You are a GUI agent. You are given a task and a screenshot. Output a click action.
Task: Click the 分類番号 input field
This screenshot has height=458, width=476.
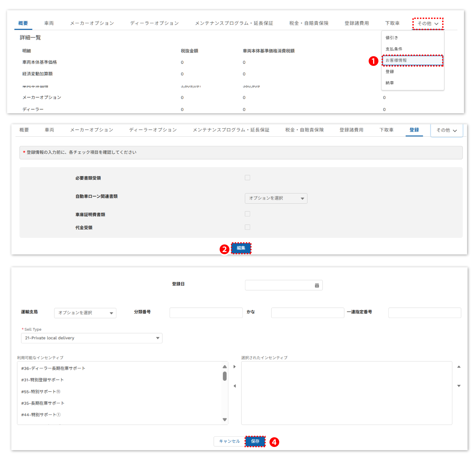206,313
